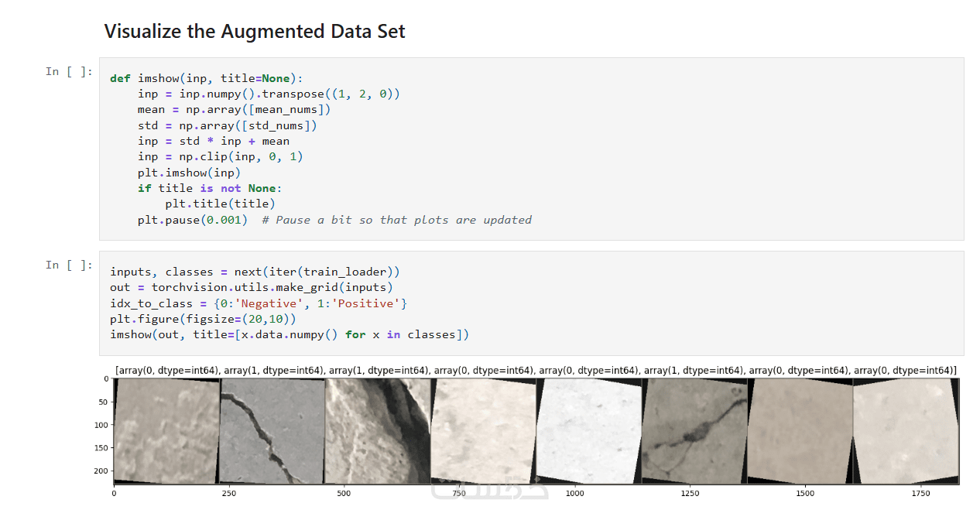
Task: Click the np.clip(inp, 0, 1) code line
Action: coord(221,157)
